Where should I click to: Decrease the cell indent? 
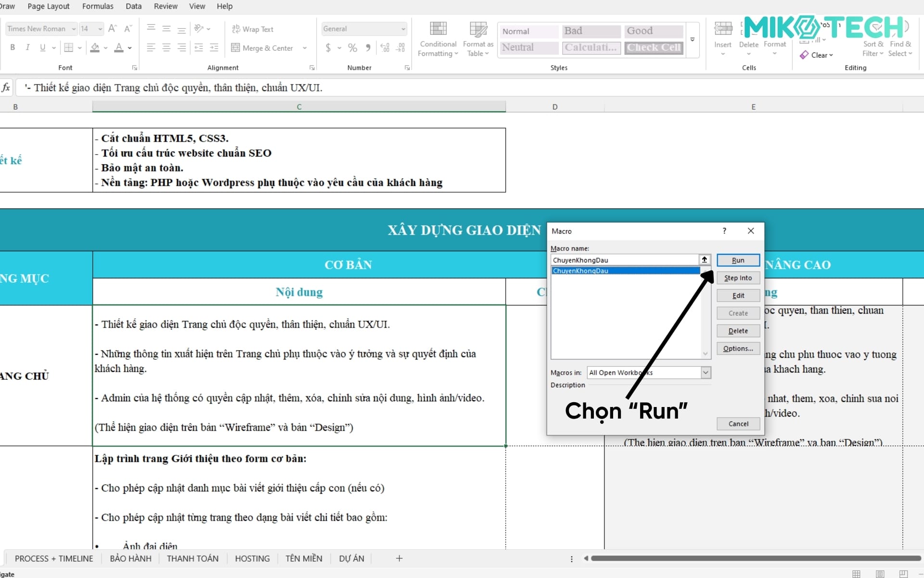click(x=199, y=48)
